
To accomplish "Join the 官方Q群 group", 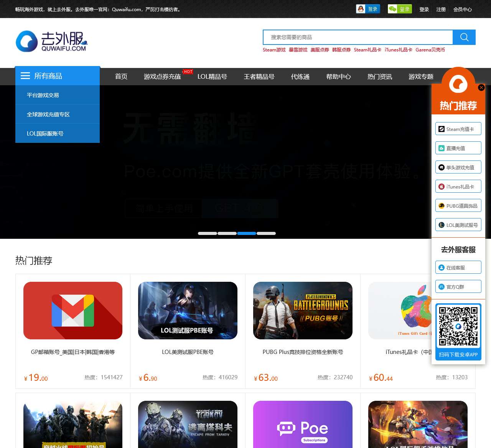I will [458, 287].
